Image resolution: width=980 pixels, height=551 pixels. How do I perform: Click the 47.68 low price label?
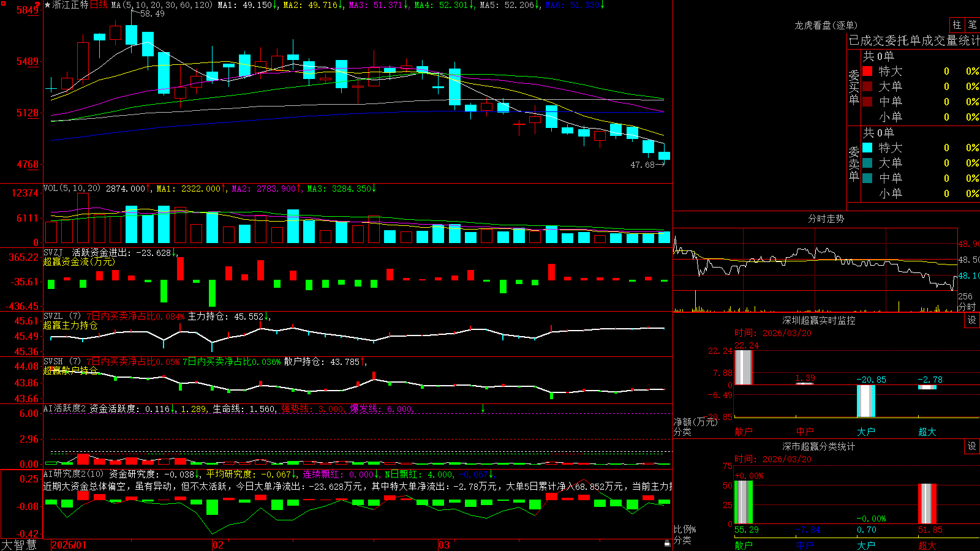point(643,165)
